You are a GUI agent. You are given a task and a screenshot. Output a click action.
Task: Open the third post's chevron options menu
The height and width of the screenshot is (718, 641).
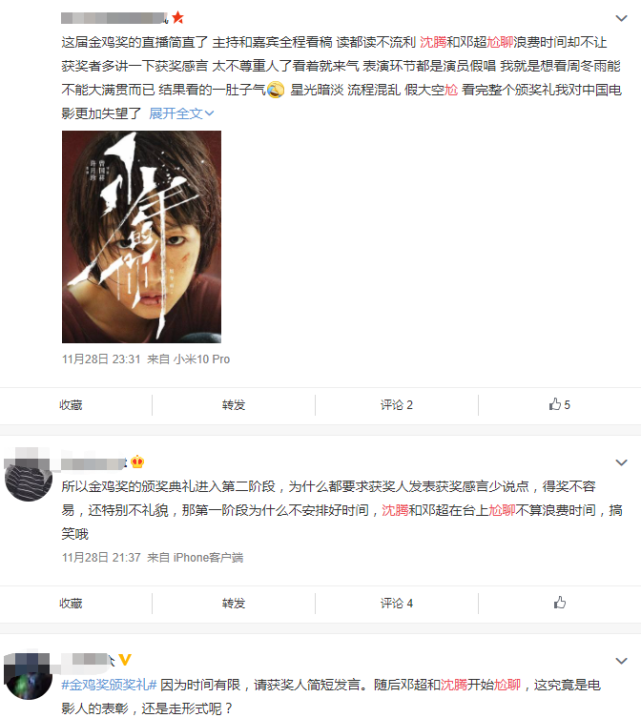[x=621, y=661]
